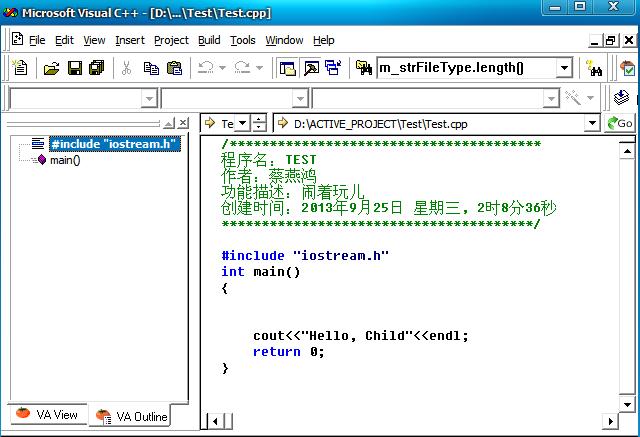The width and height of the screenshot is (640, 437).
Task: Open the Redo history dropdown arrow
Action: click(x=259, y=68)
